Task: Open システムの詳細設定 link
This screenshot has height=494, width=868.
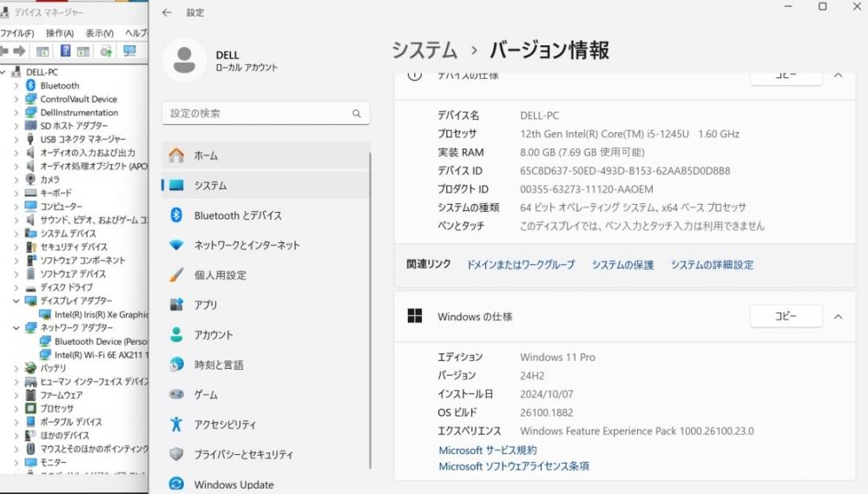Action: tap(713, 265)
